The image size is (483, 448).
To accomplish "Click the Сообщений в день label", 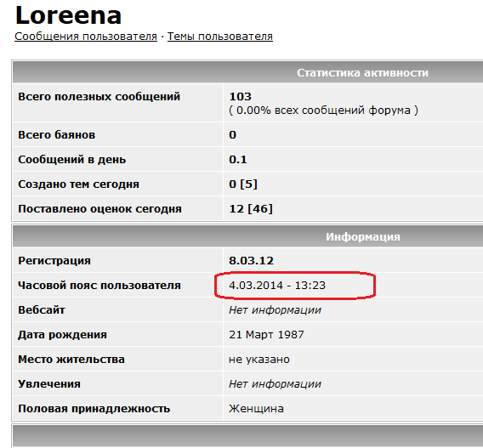I will 71,160.
